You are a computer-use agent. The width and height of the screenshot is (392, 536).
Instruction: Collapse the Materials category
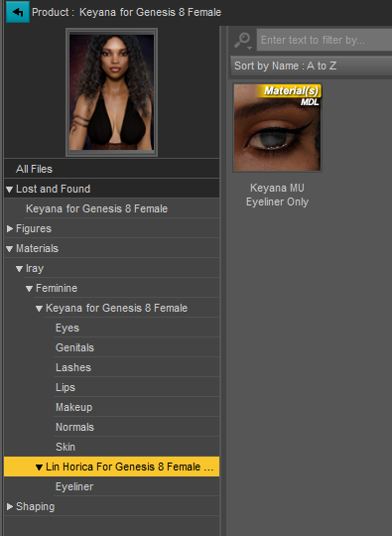10,249
